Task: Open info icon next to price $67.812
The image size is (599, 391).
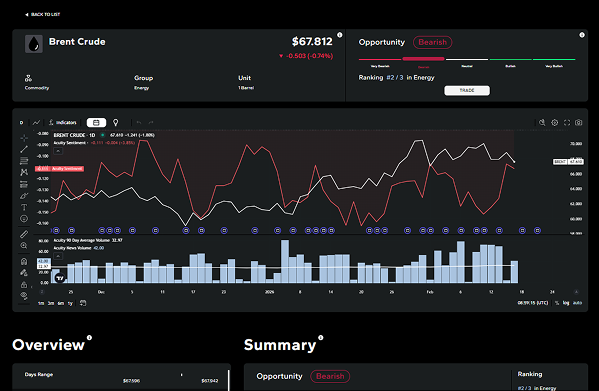Action: [340, 35]
